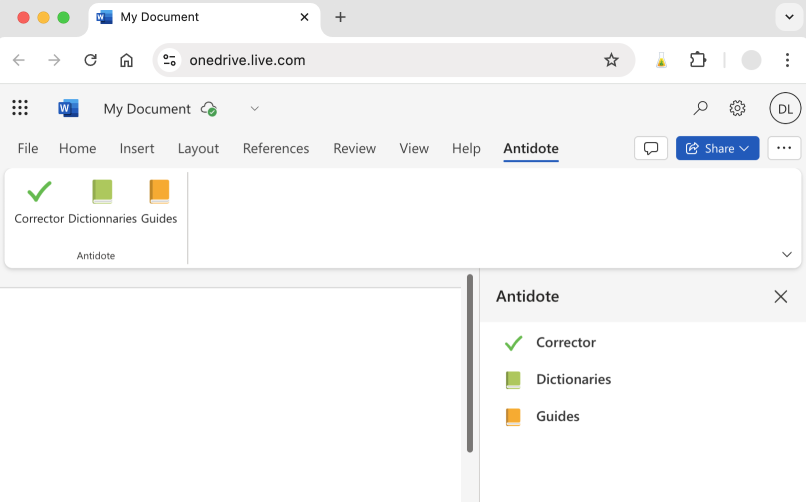
Task: Open the Share dropdown button
Action: [717, 148]
